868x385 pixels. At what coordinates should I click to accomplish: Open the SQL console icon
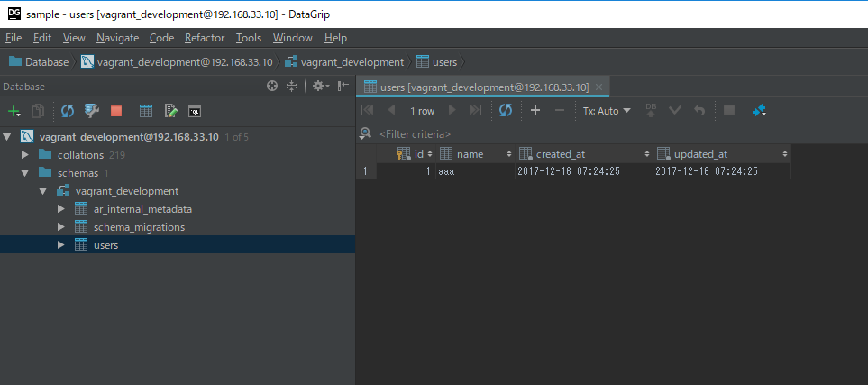tap(195, 111)
